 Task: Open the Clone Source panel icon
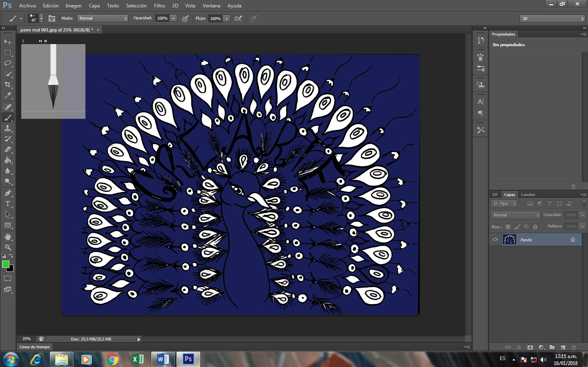point(481,85)
